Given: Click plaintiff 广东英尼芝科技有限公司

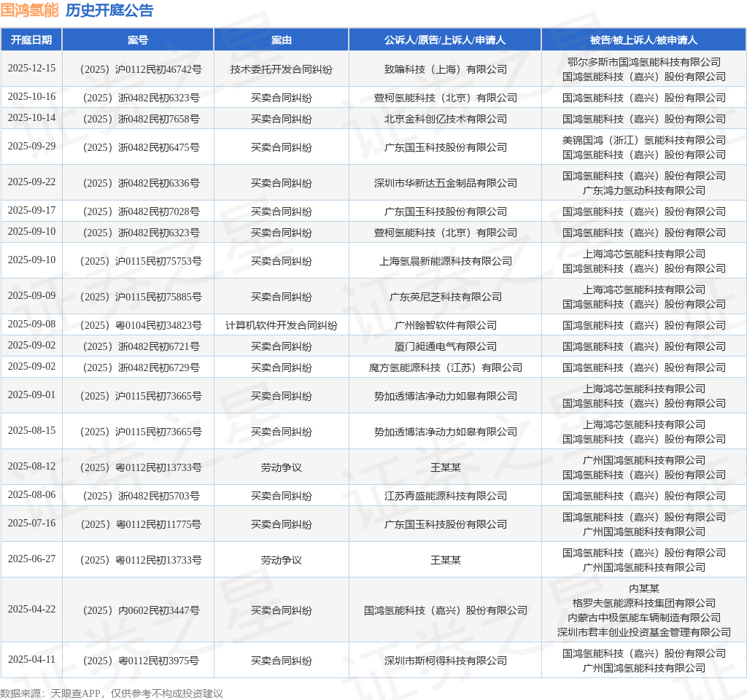Looking at the screenshot, I should point(446,297).
